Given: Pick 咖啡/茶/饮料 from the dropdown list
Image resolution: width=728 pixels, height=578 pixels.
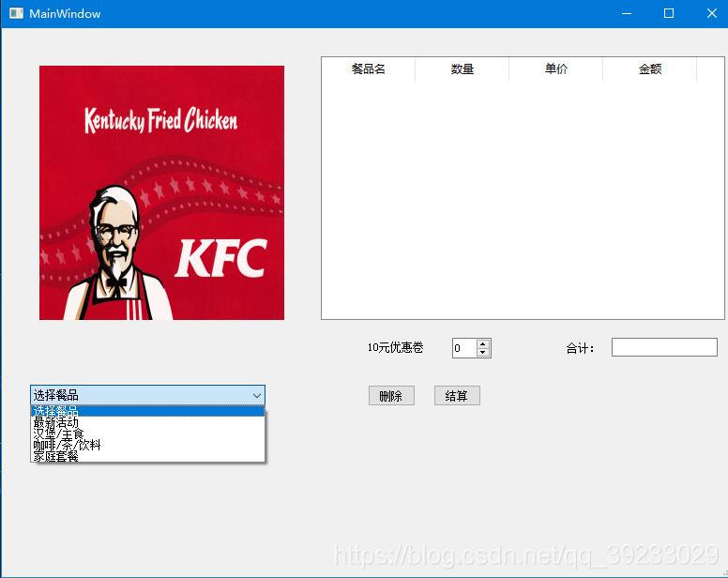Looking at the screenshot, I should 147,445.
